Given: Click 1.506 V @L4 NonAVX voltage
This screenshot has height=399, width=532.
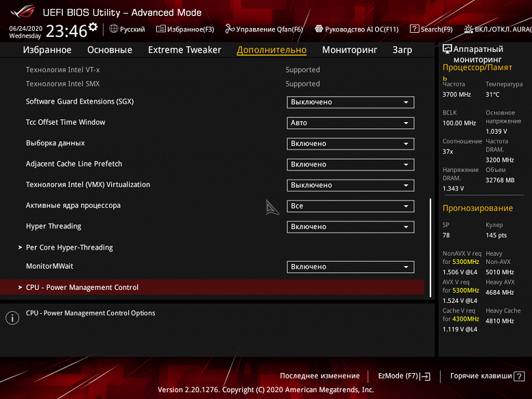Looking at the screenshot, I should coord(460,272).
